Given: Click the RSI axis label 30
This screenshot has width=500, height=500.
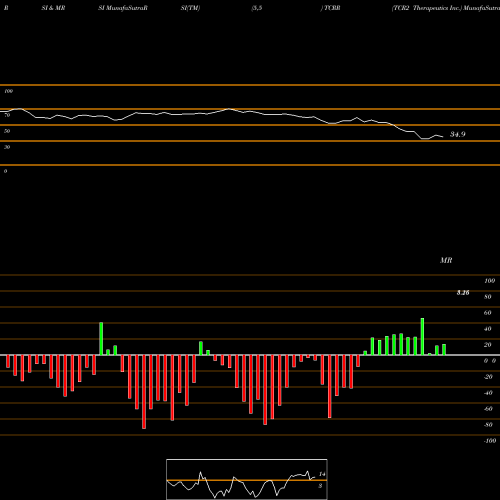Looking at the screenshot, I should tap(7, 147).
